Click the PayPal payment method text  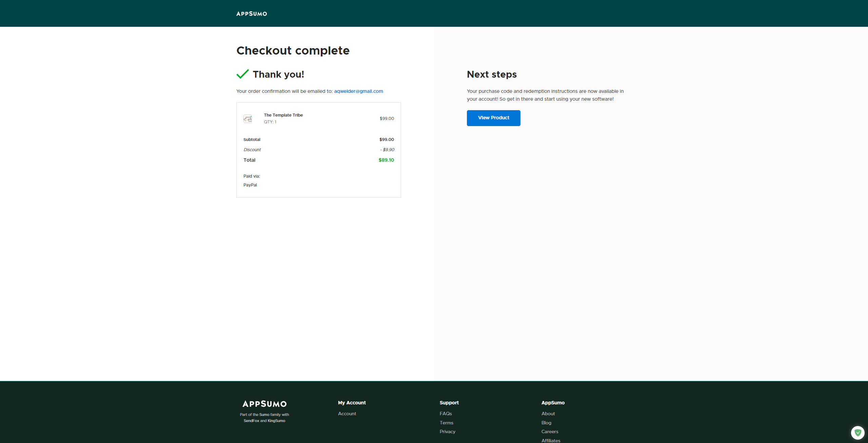coord(250,185)
